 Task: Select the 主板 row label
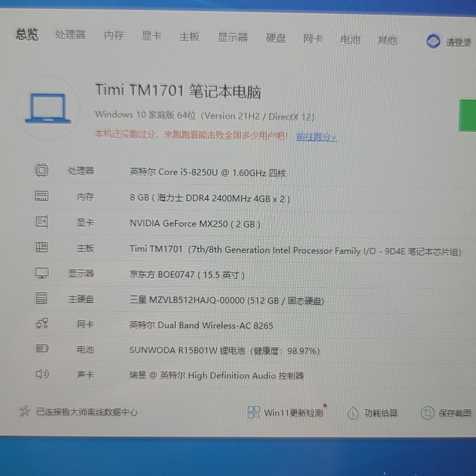pos(85,249)
